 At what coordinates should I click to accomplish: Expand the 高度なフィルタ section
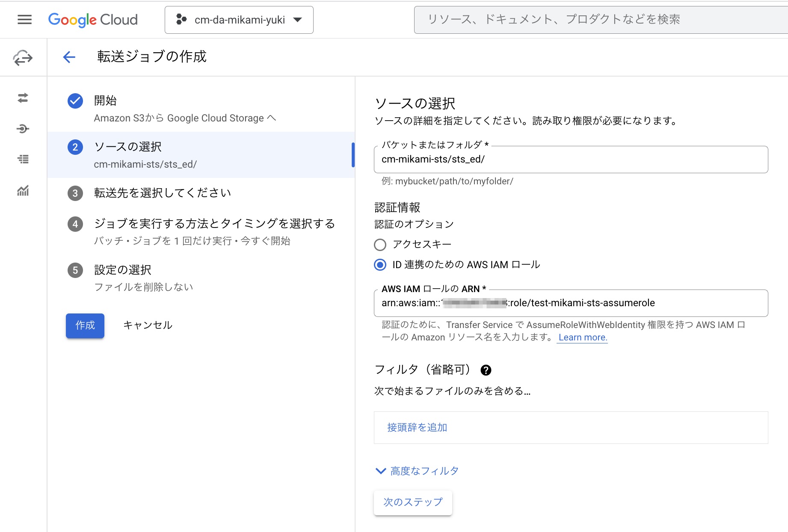417,470
